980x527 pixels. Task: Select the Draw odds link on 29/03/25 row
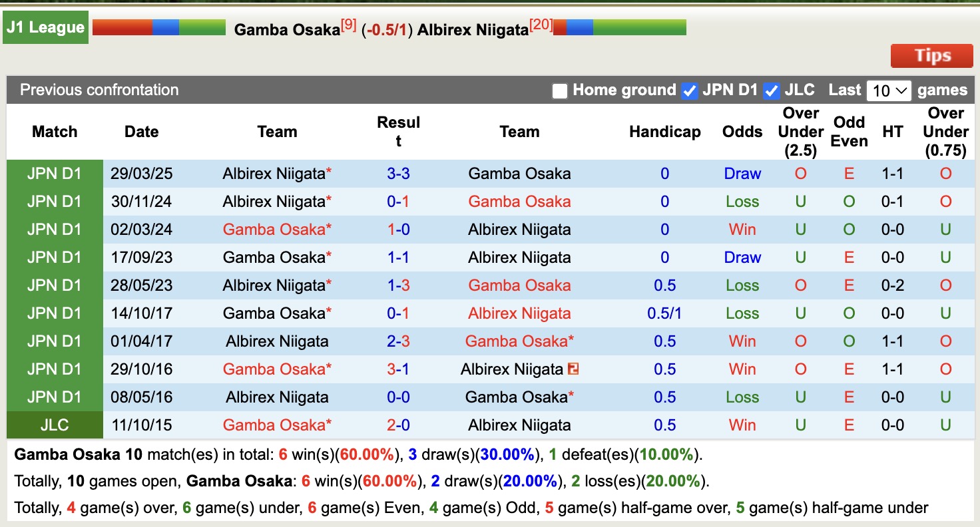coord(742,173)
